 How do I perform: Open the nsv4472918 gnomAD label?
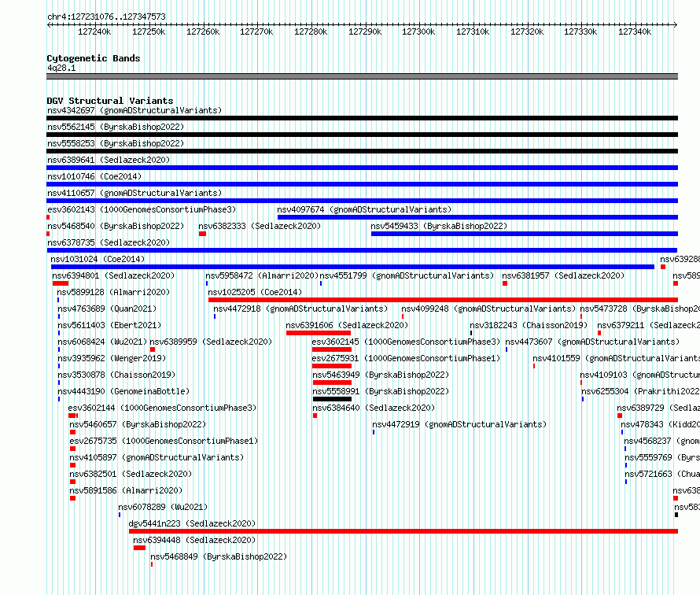tap(300, 309)
